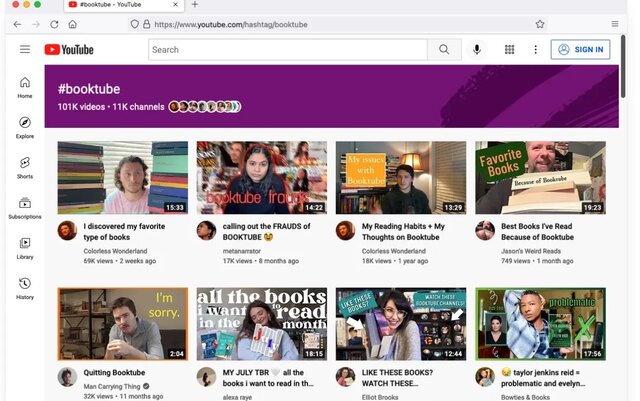
Task: Open the Favorite Books thumbnail
Action: [x=540, y=178]
